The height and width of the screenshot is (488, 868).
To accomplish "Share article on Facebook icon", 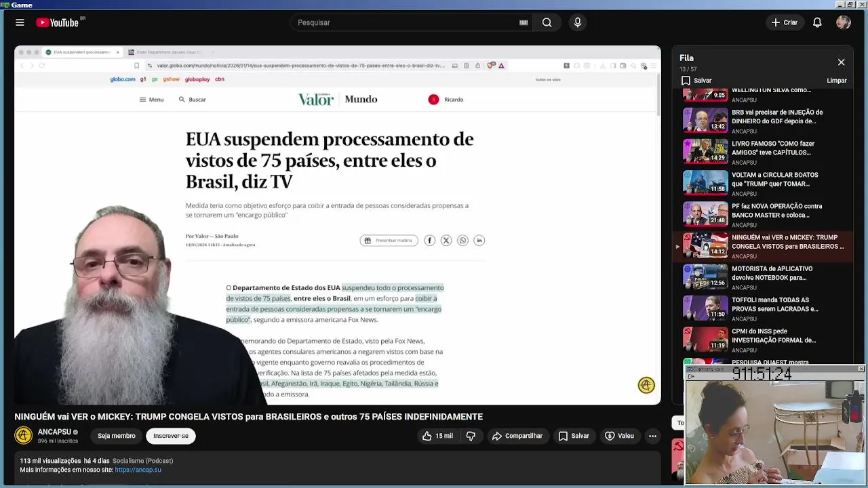I will pyautogui.click(x=429, y=241).
